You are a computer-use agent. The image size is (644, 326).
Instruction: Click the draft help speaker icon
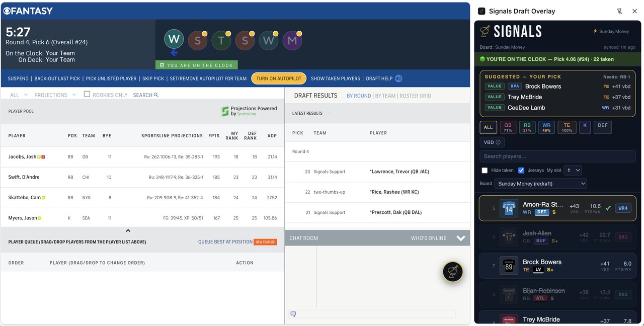(x=398, y=78)
